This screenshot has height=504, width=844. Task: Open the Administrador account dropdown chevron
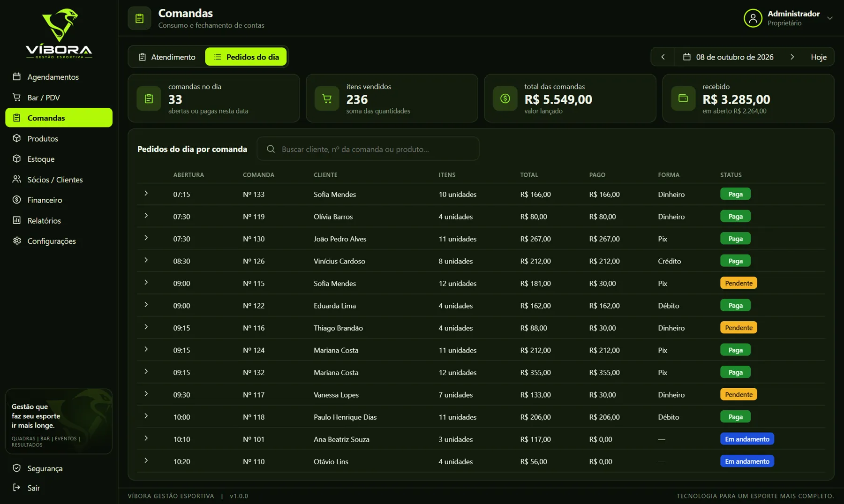(829, 18)
